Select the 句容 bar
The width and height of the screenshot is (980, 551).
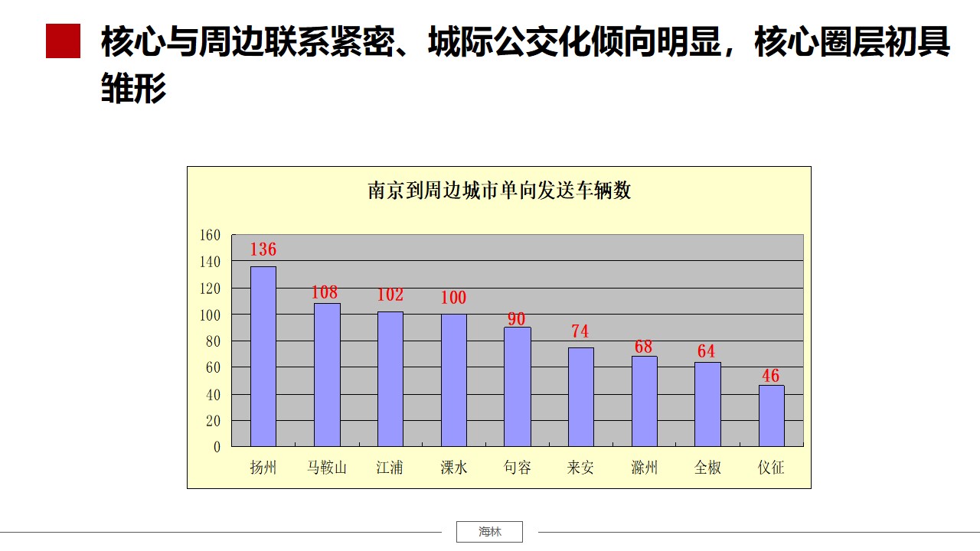[x=518, y=386]
